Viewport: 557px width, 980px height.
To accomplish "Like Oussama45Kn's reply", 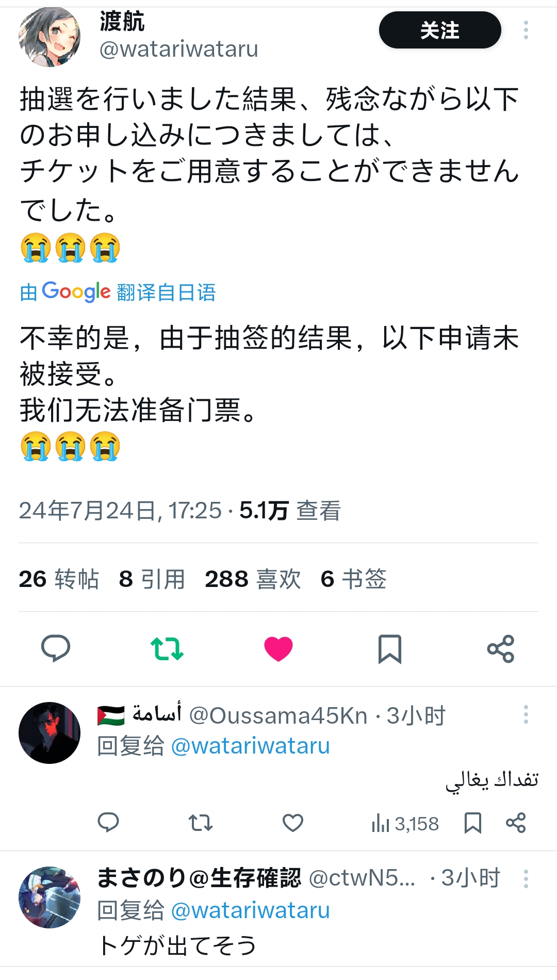I will [293, 823].
